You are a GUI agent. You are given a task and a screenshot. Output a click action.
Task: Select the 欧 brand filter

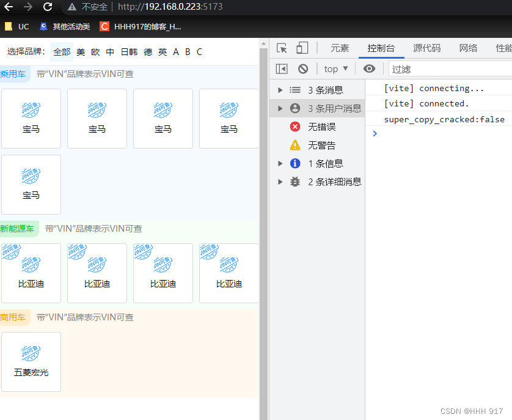pyautogui.click(x=95, y=52)
